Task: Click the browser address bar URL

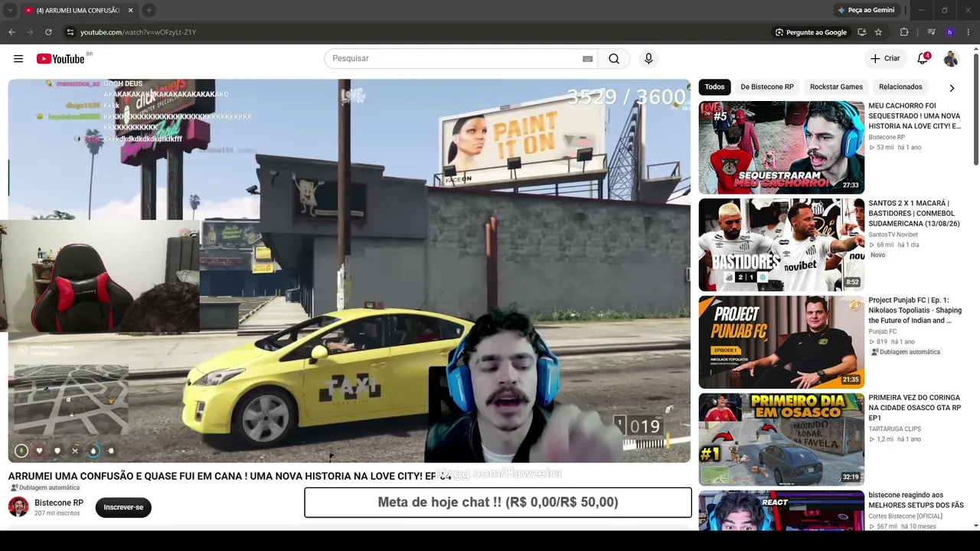Action: pyautogui.click(x=139, y=32)
